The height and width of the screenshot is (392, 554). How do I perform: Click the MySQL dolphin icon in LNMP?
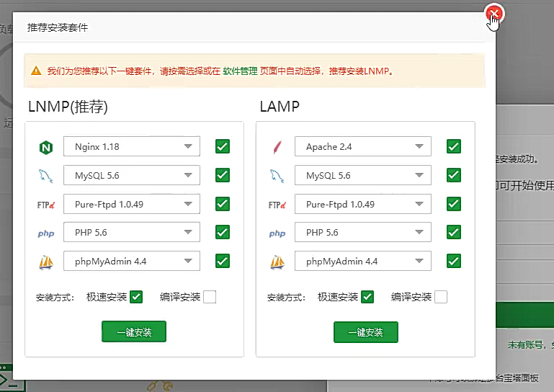point(46,176)
